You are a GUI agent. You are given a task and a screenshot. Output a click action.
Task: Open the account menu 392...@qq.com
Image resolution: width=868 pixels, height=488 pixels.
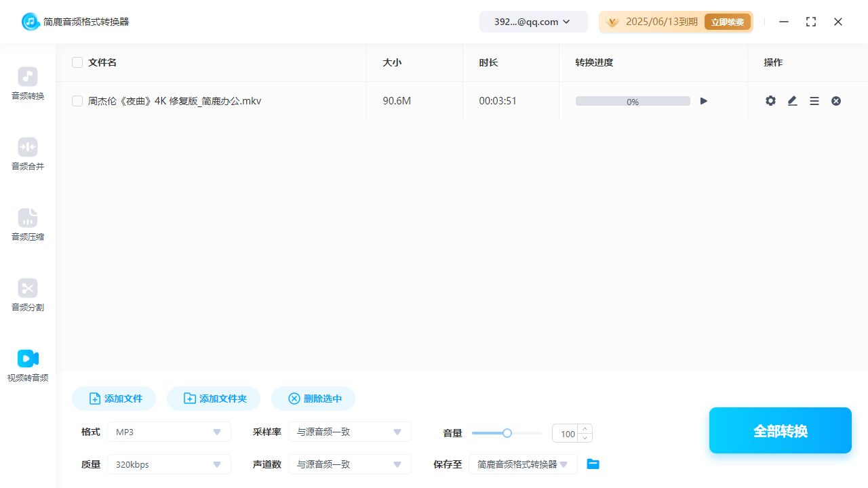[533, 21]
